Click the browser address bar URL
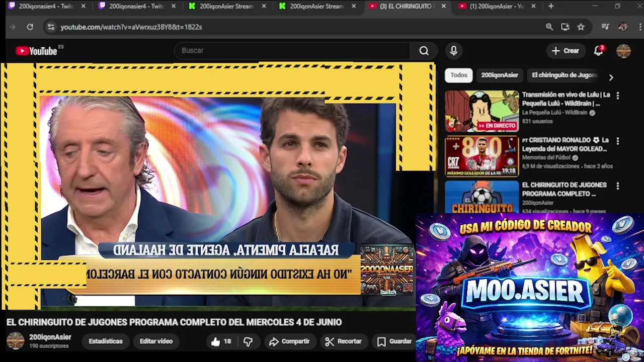The width and height of the screenshot is (644, 362). [131, 27]
